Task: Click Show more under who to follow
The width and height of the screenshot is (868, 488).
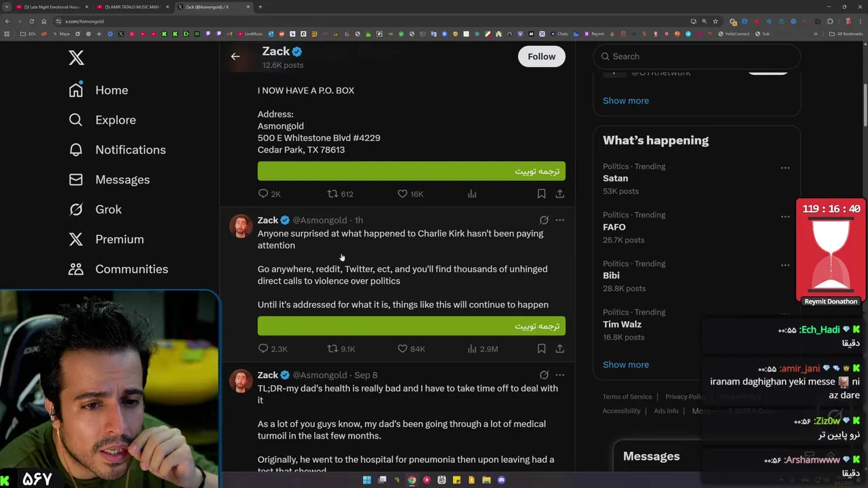Action: point(626,100)
